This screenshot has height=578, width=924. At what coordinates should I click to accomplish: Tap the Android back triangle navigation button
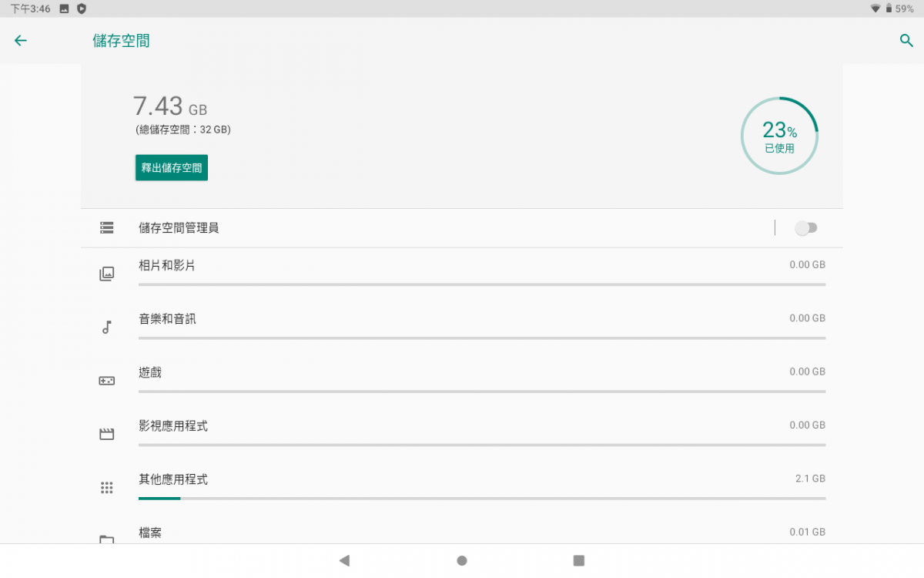tap(344, 560)
